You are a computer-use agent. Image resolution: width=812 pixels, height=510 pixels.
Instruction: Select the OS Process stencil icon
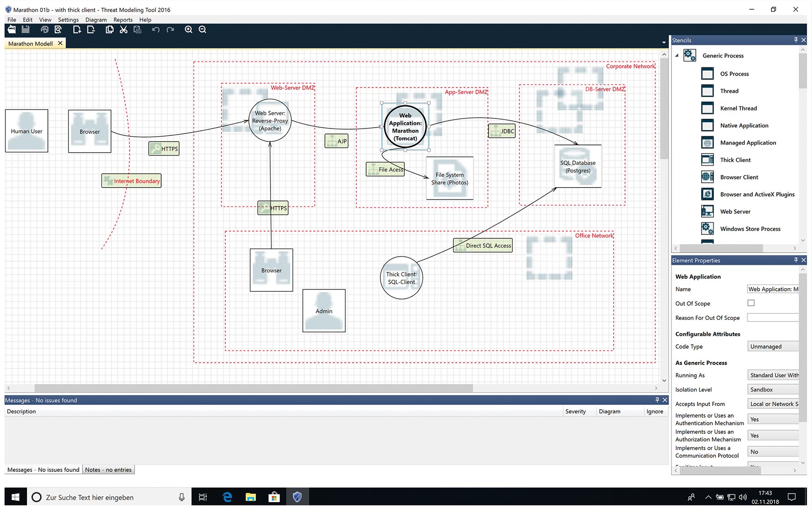pyautogui.click(x=707, y=74)
